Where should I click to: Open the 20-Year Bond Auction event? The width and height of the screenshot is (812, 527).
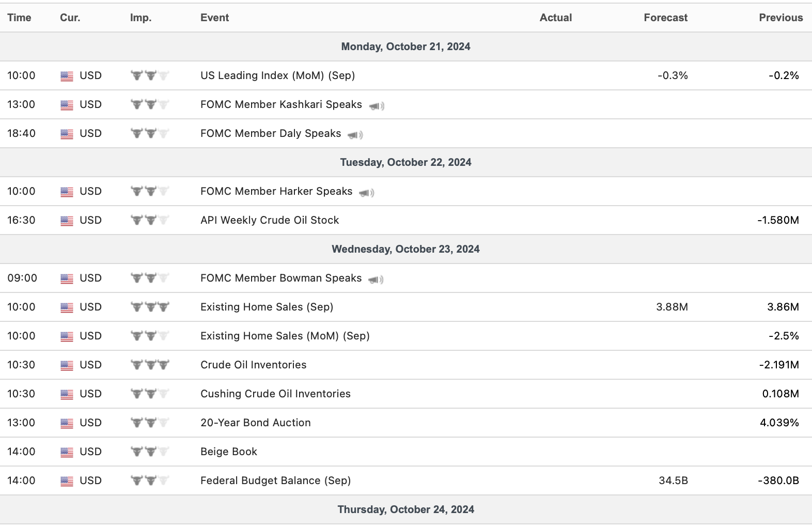(x=256, y=423)
